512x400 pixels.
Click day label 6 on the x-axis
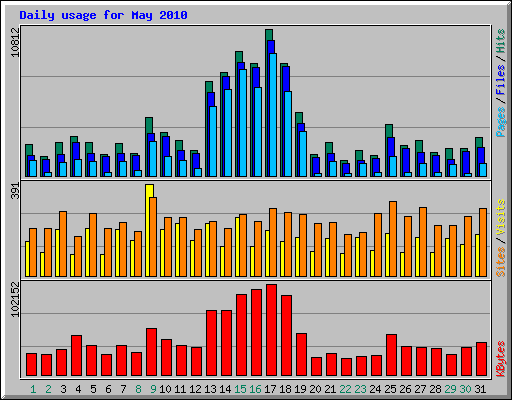tap(108, 389)
